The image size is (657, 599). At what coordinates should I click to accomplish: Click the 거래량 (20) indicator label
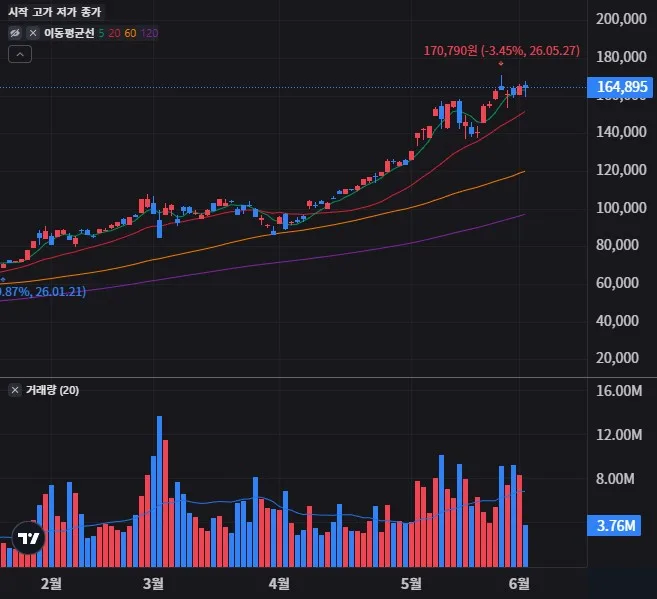tap(52, 390)
